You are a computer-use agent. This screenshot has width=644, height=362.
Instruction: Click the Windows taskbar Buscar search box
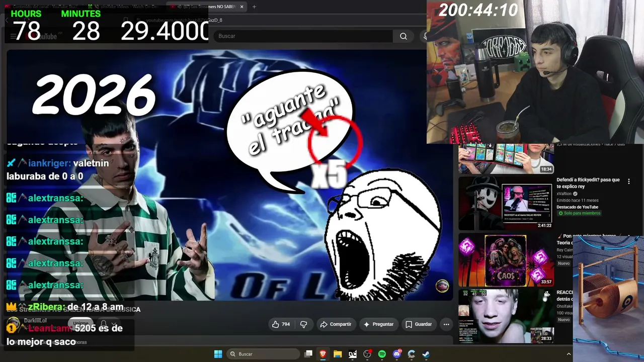click(263, 354)
